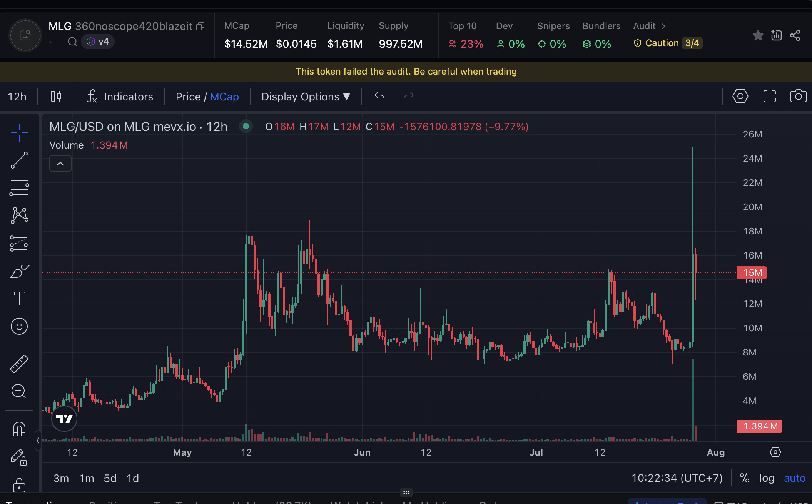Redo the chart action
The image size is (812, 504).
click(x=409, y=96)
